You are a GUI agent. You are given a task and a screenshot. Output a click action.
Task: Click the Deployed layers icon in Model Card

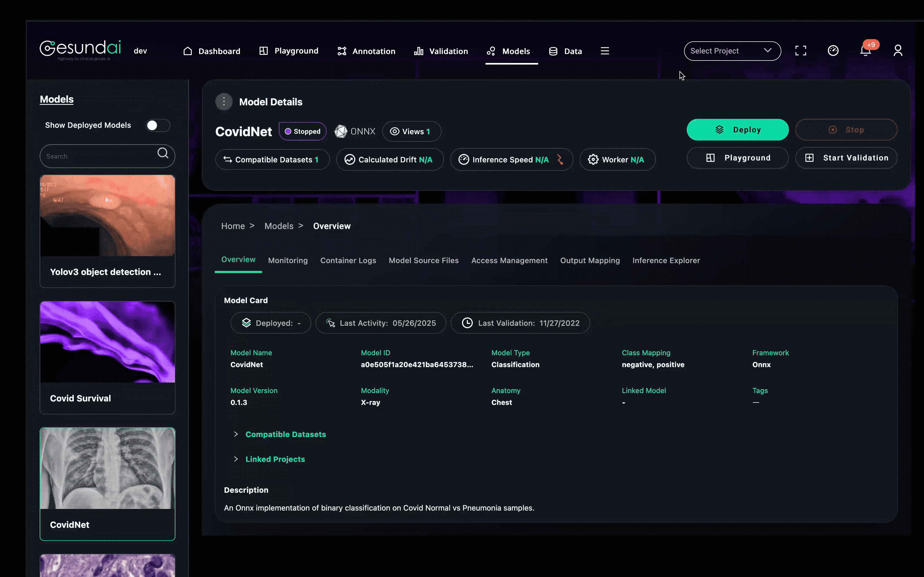pyautogui.click(x=246, y=323)
